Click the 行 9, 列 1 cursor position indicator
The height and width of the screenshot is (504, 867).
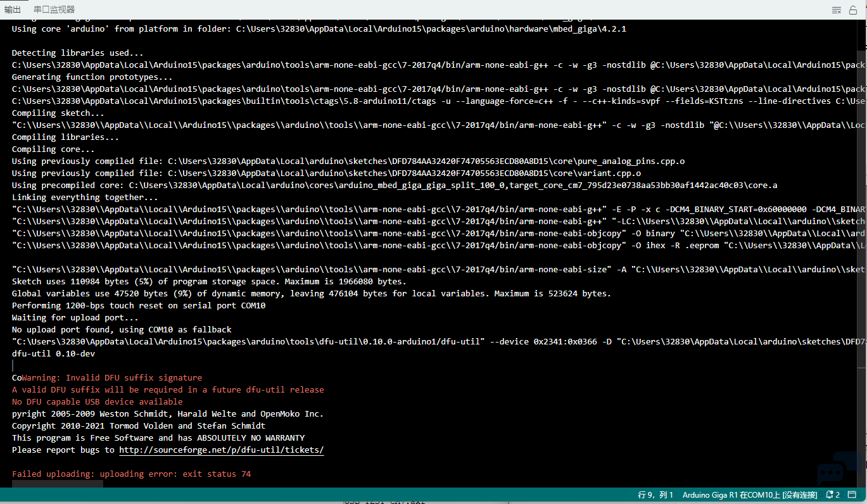(655, 495)
